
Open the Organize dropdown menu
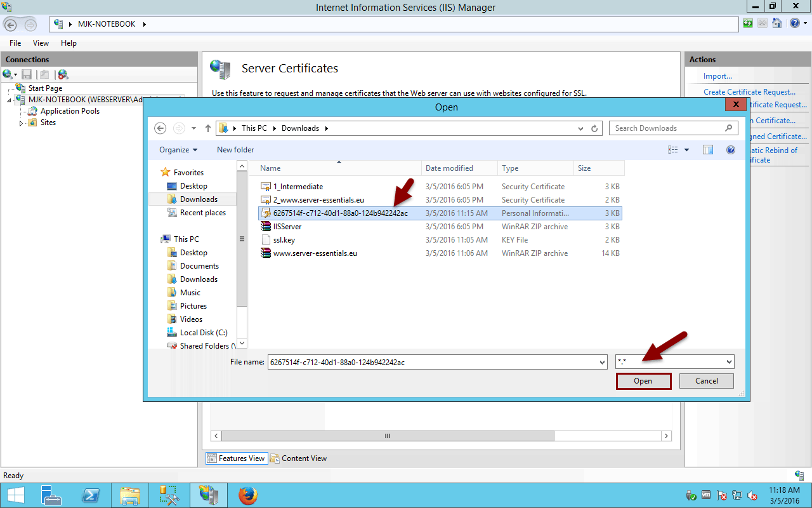coord(178,150)
